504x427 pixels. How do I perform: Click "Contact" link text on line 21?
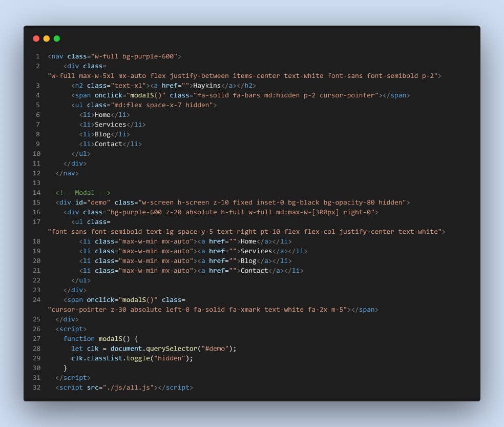(254, 271)
